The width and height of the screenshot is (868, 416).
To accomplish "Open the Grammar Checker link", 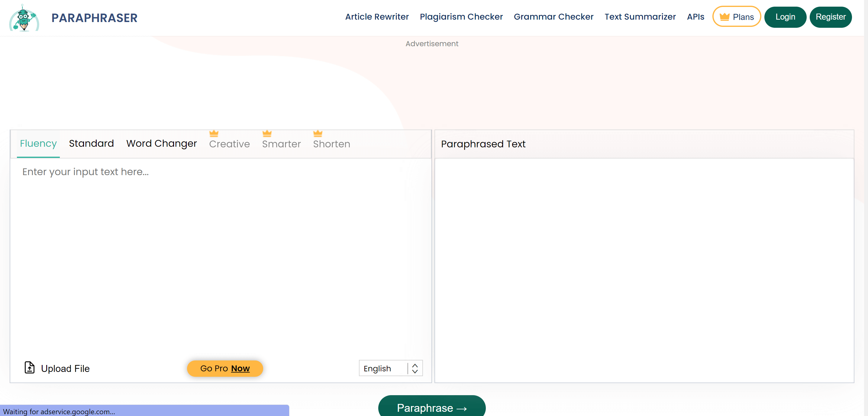I will tap(553, 17).
